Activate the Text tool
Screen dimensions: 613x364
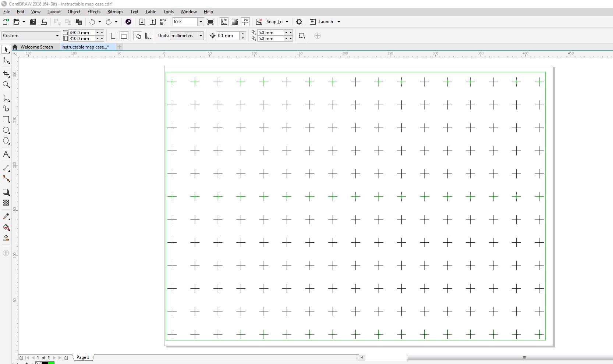pyautogui.click(x=6, y=154)
